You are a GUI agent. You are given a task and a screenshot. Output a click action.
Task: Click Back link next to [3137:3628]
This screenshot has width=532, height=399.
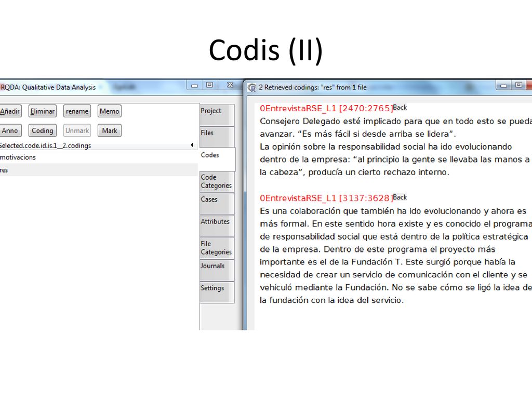point(400,197)
